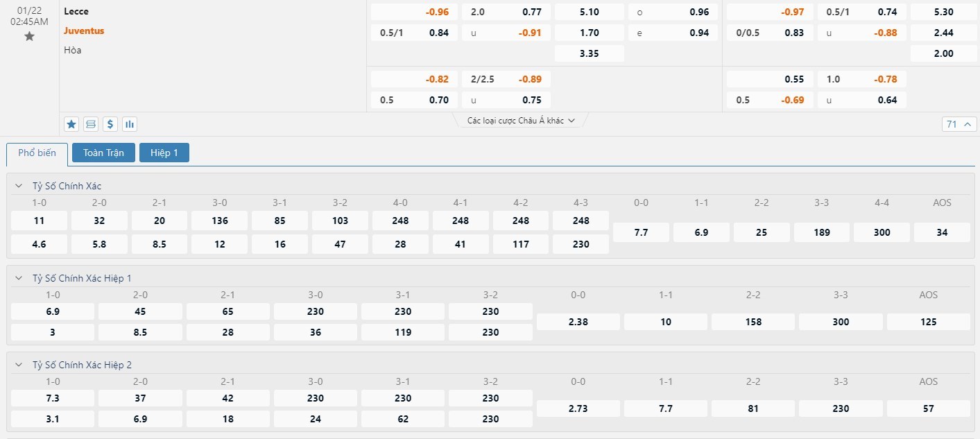The image size is (980, 439).
Task: Click the Lecce team name
Action: coord(76,11)
